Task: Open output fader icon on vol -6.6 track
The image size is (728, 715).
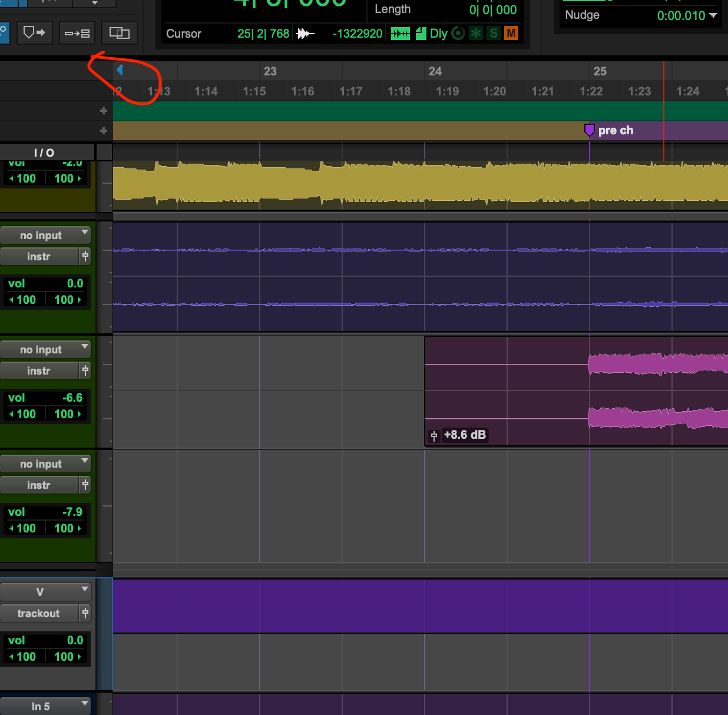Action: tap(85, 370)
